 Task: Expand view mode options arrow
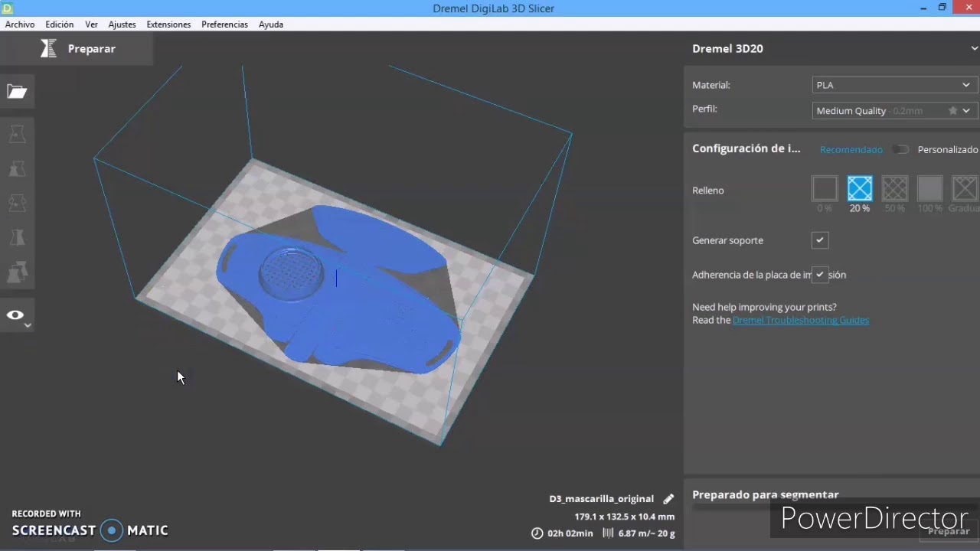[28, 326]
